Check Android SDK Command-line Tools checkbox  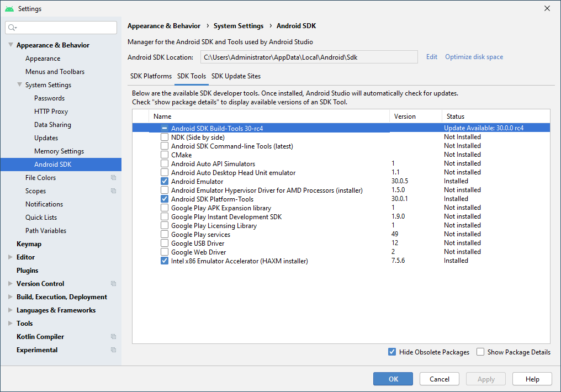(165, 146)
